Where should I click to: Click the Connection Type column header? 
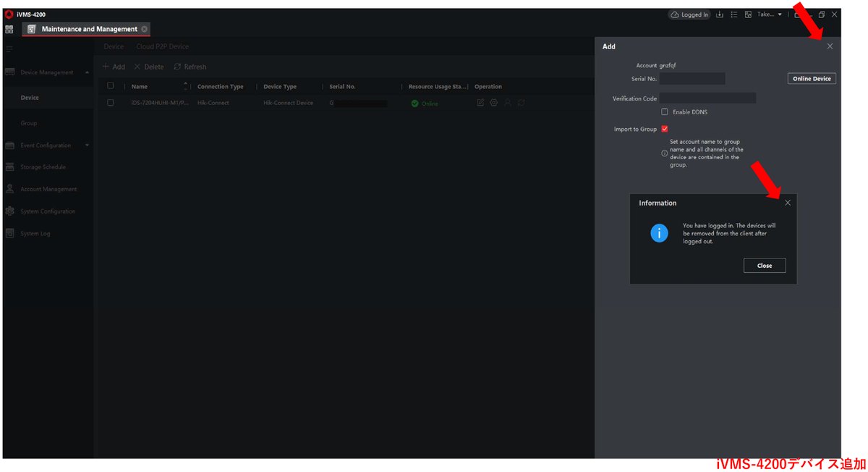(x=221, y=87)
